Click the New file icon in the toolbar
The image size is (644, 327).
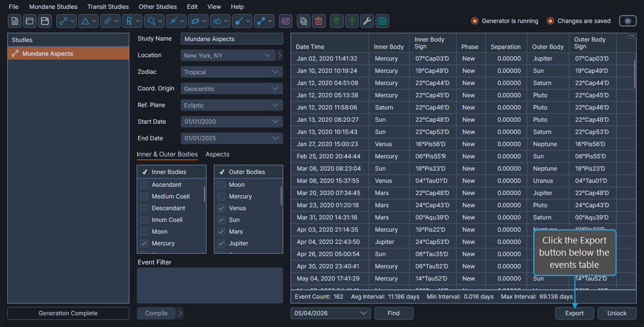15,21
